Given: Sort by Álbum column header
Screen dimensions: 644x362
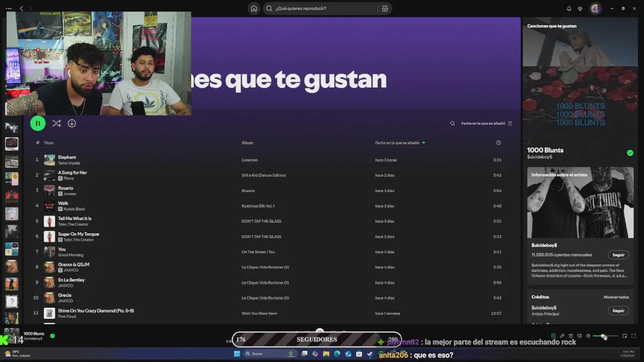Looking at the screenshot, I should pos(247,143).
